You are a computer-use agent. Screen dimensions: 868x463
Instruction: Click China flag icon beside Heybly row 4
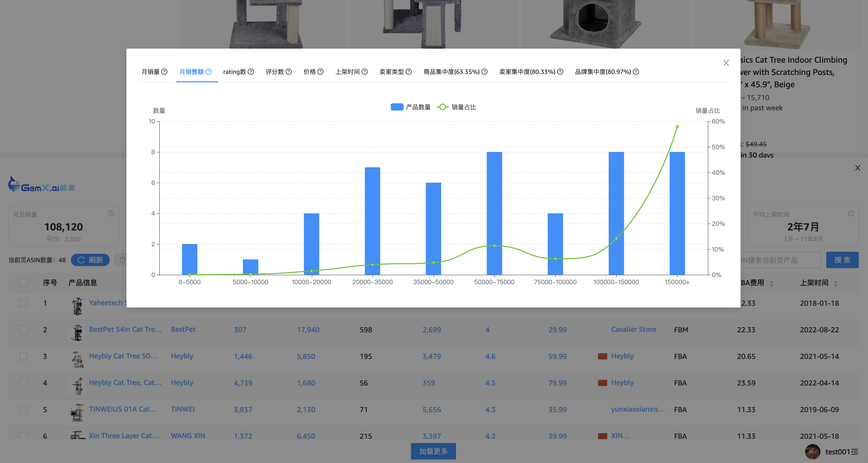click(x=602, y=383)
